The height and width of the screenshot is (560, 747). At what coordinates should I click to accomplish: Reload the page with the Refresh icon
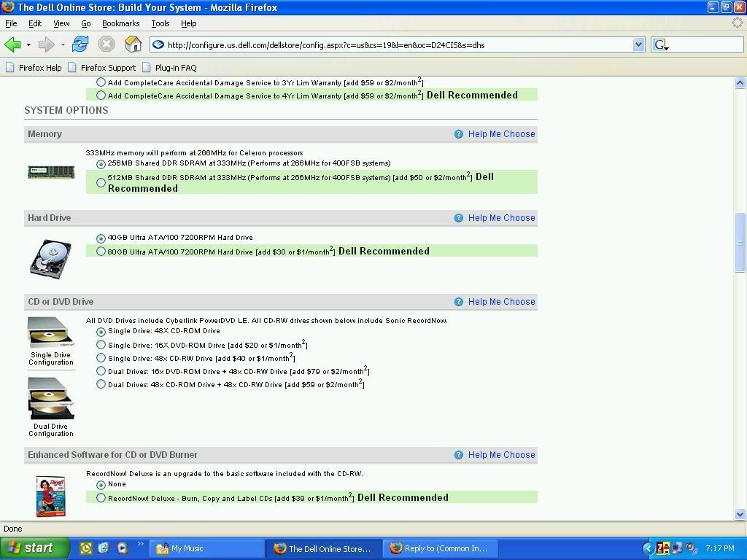coord(80,44)
